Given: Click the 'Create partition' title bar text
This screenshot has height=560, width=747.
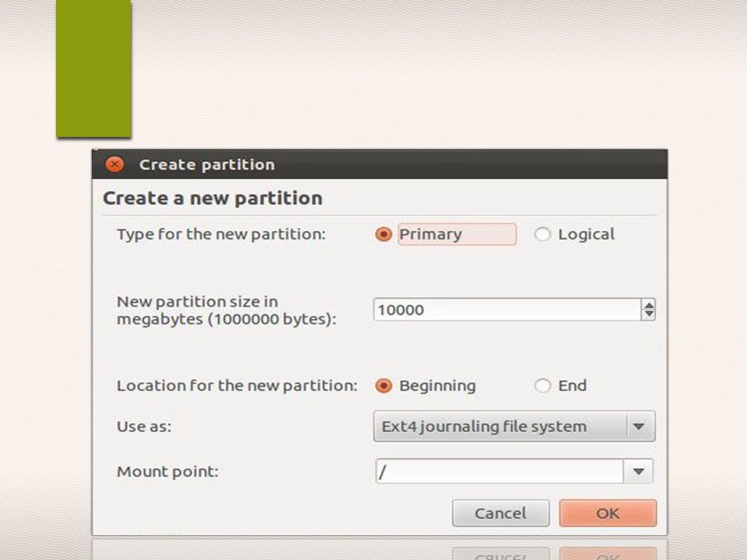Looking at the screenshot, I should [x=207, y=165].
